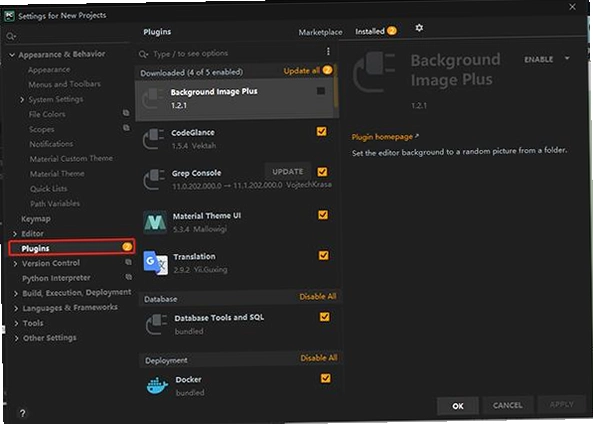Click the Update all count badge
The height and width of the screenshot is (424, 593).
(x=328, y=70)
